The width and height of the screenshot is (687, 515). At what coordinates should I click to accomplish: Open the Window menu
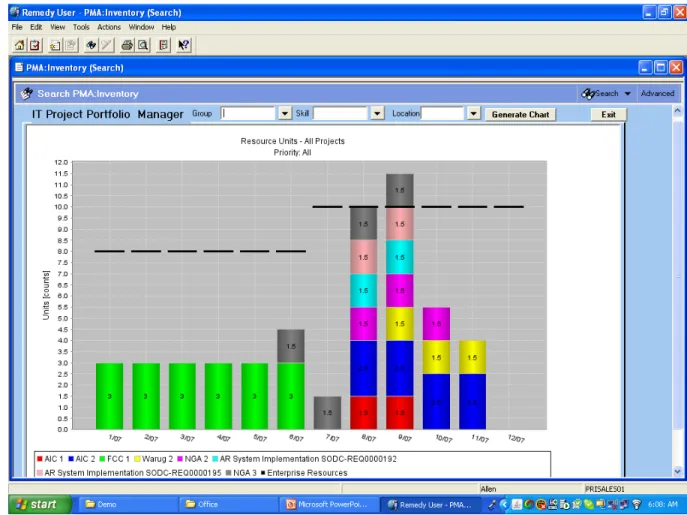coord(141,27)
